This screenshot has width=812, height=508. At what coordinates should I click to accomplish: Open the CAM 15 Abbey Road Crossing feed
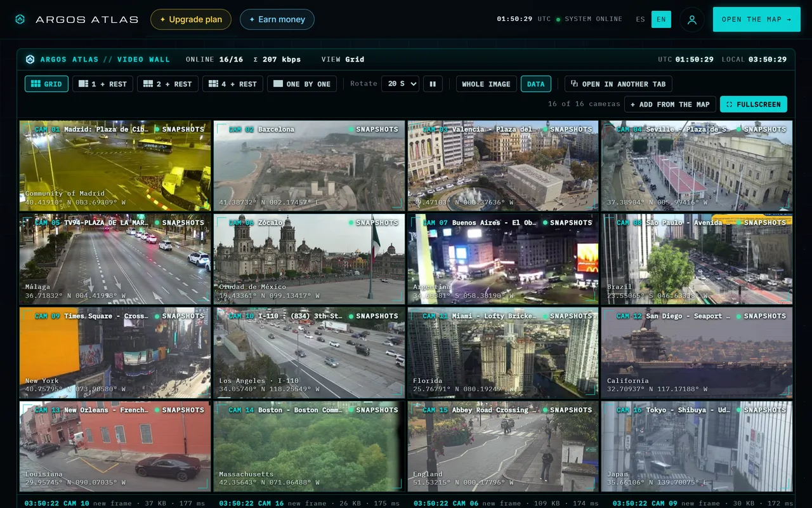click(x=503, y=446)
